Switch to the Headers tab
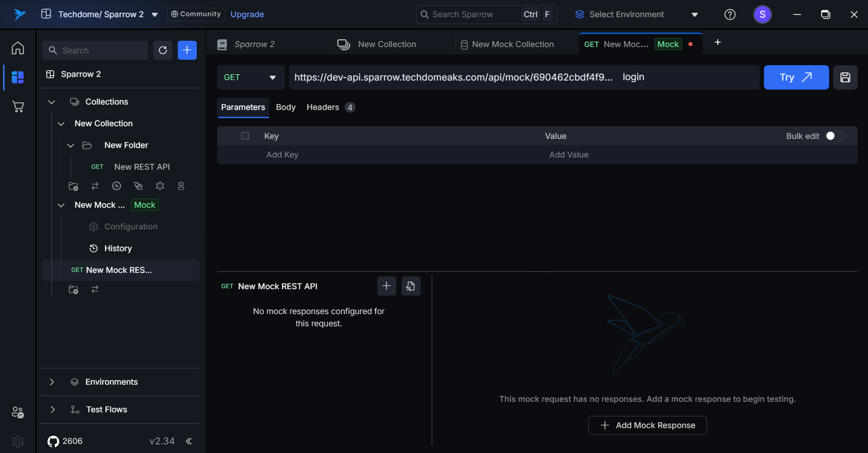Image resolution: width=868 pixels, height=453 pixels. tap(323, 107)
